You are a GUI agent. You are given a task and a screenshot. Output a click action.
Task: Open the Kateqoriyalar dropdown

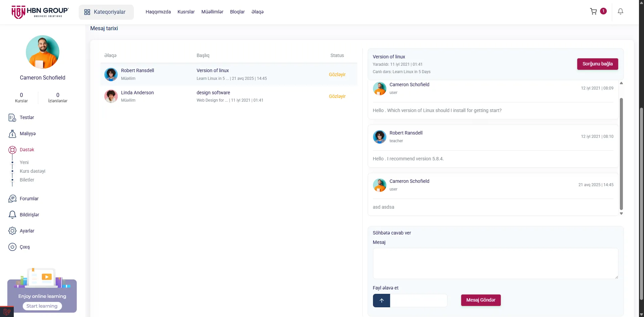click(x=106, y=12)
